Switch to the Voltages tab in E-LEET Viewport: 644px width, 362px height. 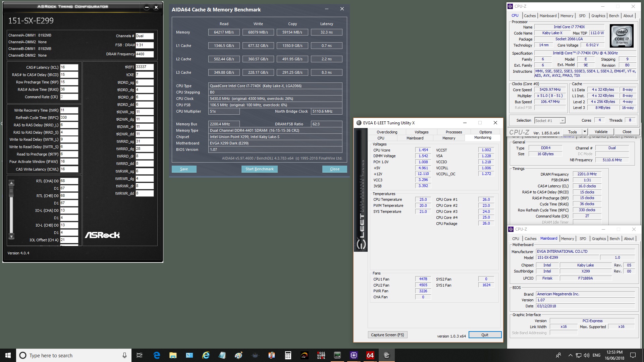(422, 132)
